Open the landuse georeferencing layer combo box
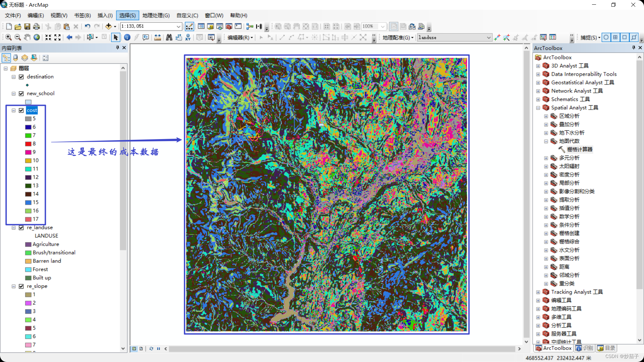 click(x=488, y=38)
